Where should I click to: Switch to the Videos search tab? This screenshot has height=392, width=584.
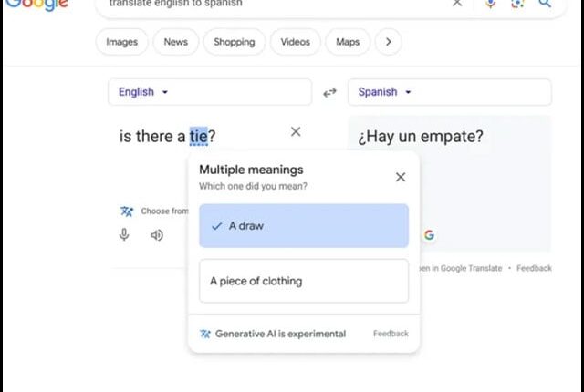coord(296,42)
